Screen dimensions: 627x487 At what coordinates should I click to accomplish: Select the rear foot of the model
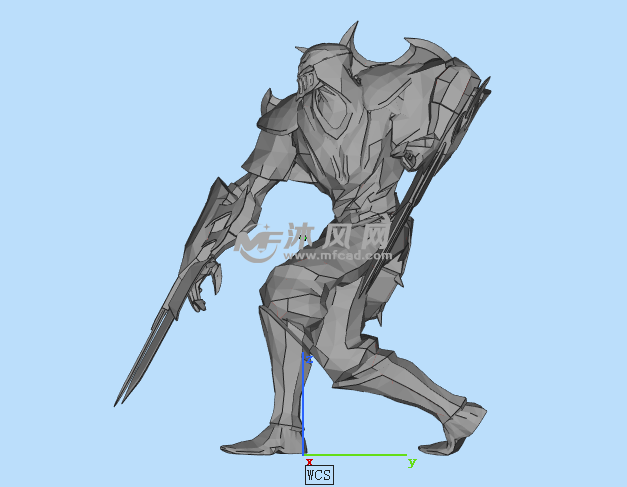pos(462,425)
